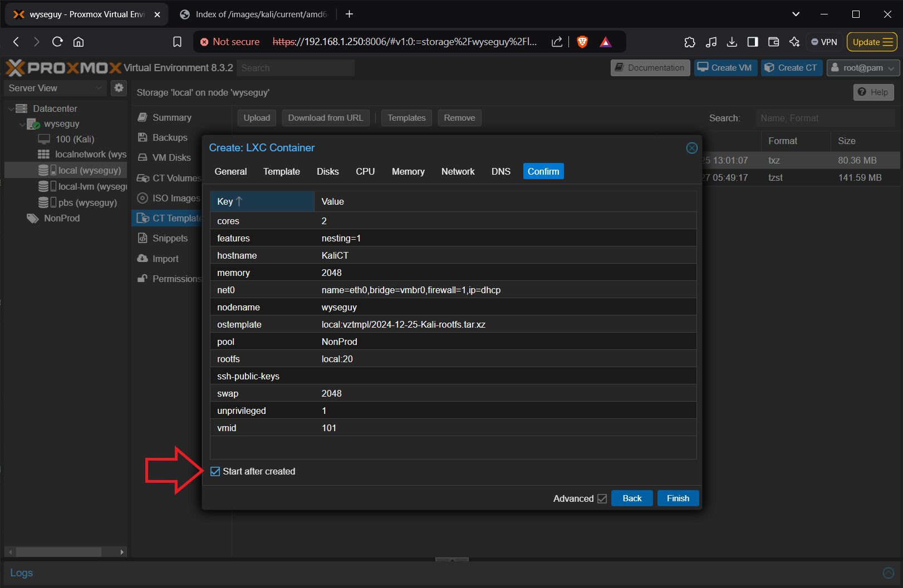The image size is (903, 588).
Task: Go back in browser history
Action: point(16,42)
